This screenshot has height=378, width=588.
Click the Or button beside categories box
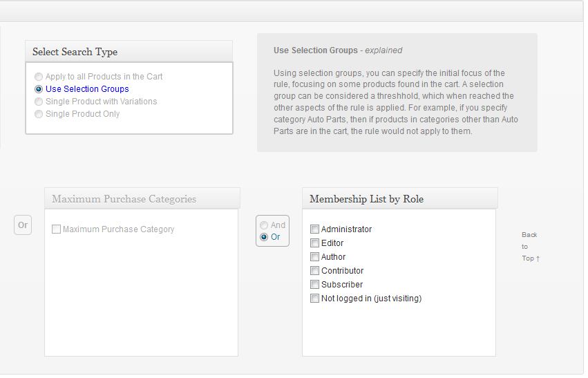pyautogui.click(x=23, y=225)
